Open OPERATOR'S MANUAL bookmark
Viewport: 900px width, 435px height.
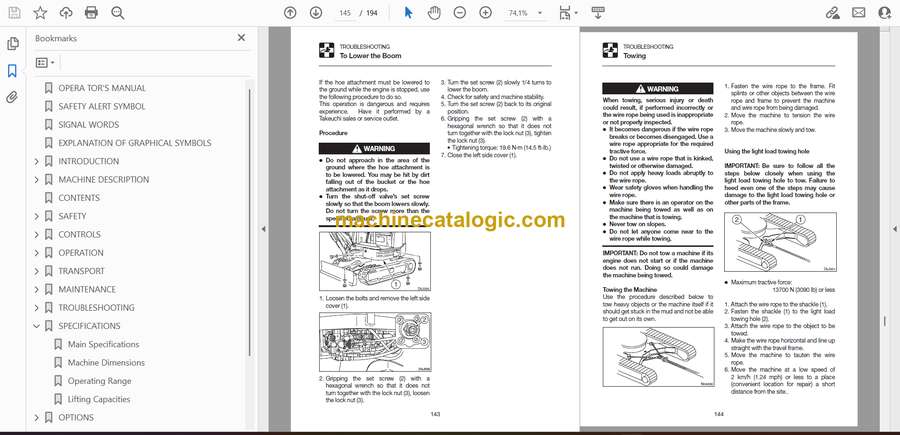(102, 88)
